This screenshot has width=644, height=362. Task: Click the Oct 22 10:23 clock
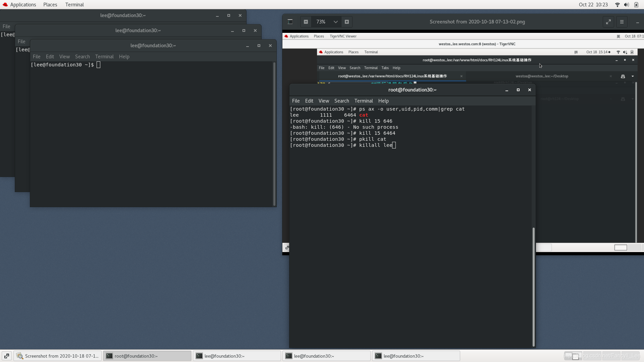(x=593, y=5)
